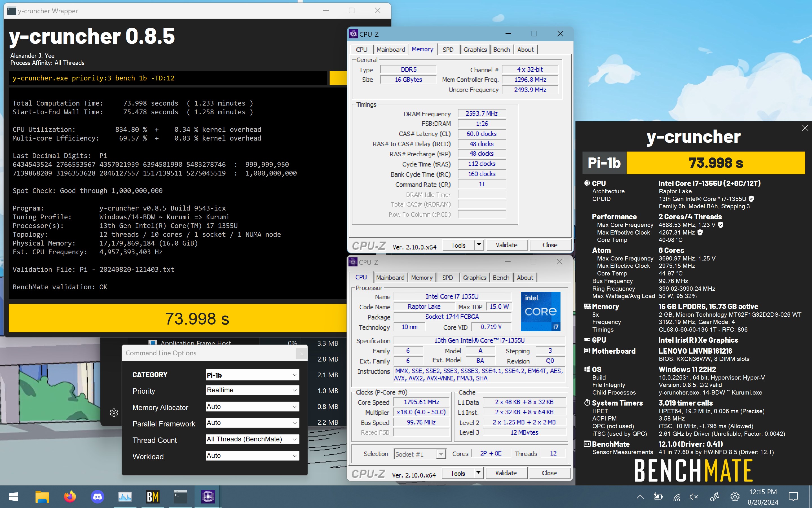Click Uncore Frequency value 2493.9 MHz
This screenshot has width=812, height=508.
click(x=530, y=90)
